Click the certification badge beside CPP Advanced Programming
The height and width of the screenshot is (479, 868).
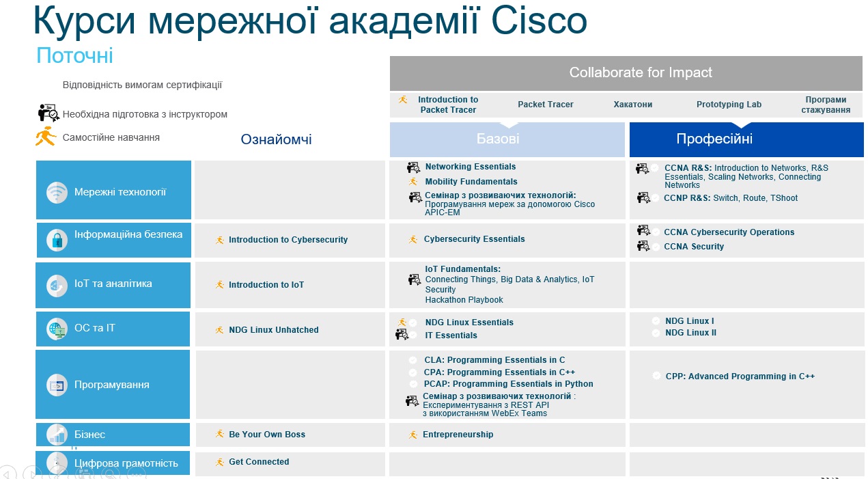pyautogui.click(x=656, y=376)
